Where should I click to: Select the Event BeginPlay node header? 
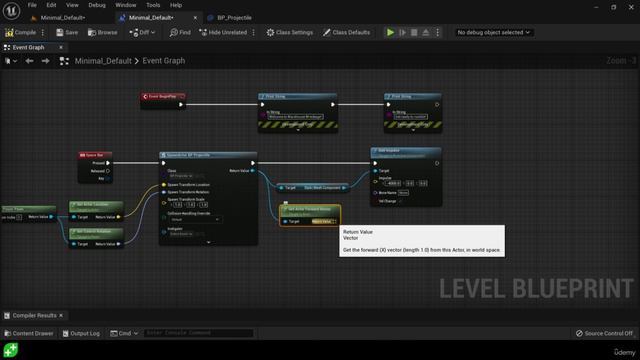(x=162, y=97)
